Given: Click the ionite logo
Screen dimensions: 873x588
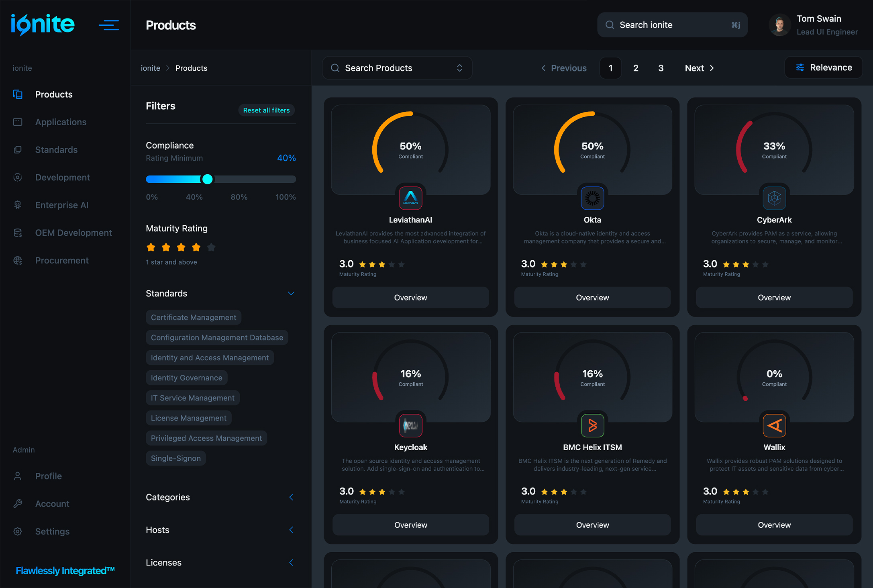Looking at the screenshot, I should (x=43, y=24).
